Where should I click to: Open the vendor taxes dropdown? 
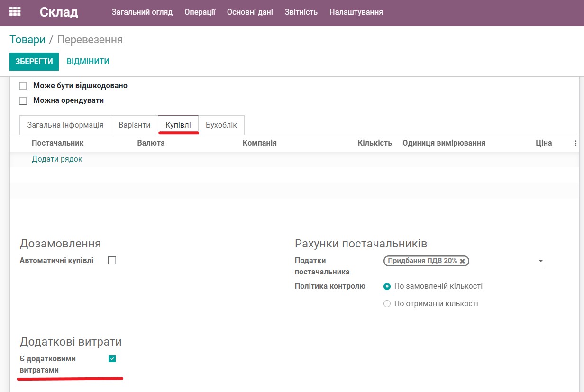pyautogui.click(x=539, y=260)
